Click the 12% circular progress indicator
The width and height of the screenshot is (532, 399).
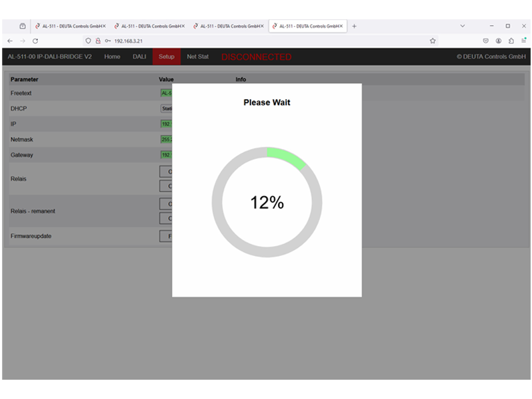[x=267, y=203]
